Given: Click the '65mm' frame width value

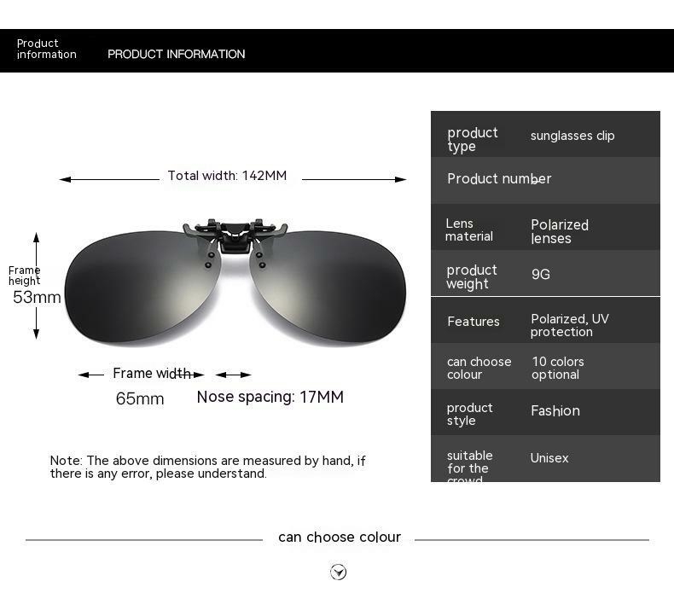Looking at the screenshot, I should pyautogui.click(x=140, y=398).
